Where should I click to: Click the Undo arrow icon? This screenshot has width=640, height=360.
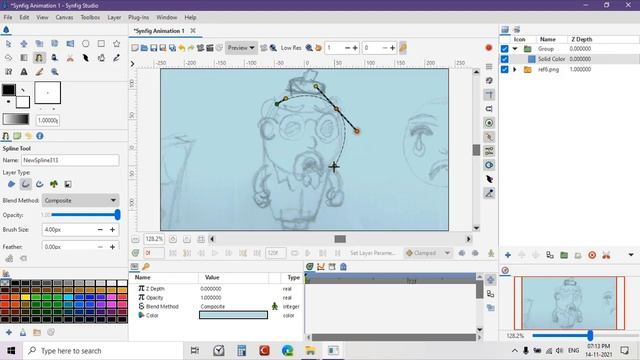182,48
